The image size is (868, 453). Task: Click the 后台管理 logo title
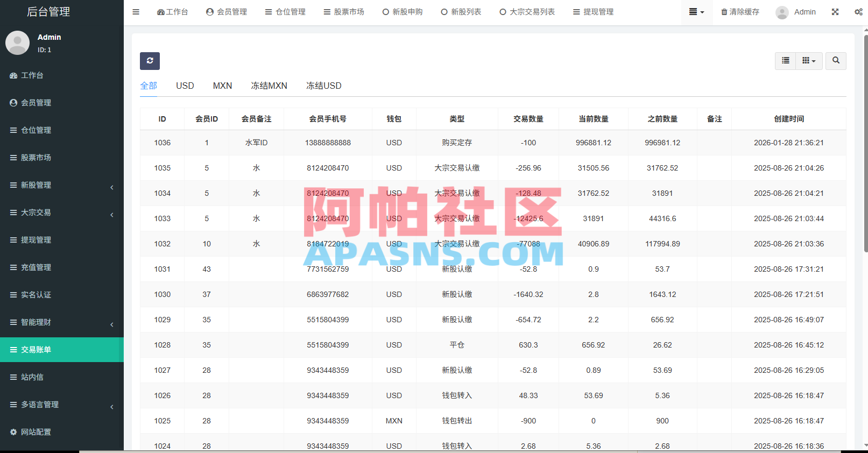click(48, 12)
